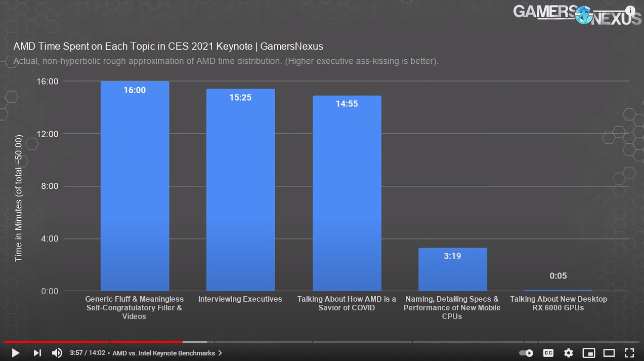
Task: Click the red video progress bar
Action: click(x=93, y=342)
